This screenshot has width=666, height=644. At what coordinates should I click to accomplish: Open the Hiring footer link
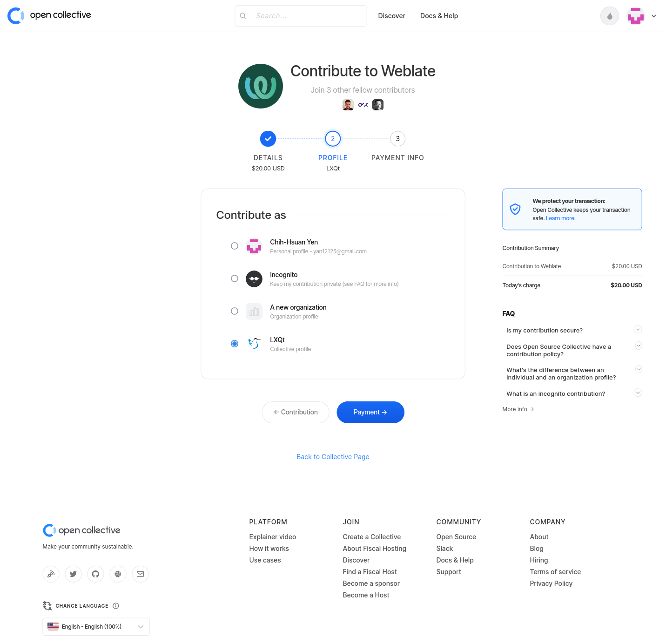[x=539, y=560]
